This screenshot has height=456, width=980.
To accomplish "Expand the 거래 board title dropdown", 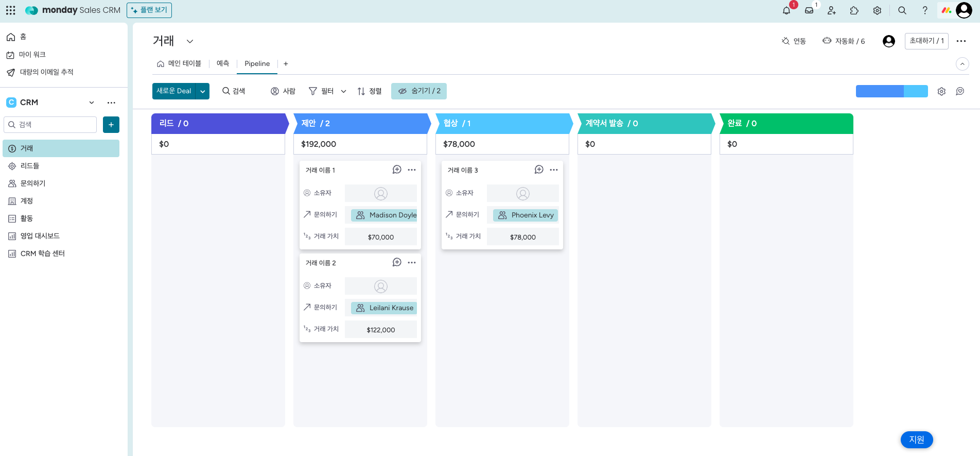I will [190, 41].
